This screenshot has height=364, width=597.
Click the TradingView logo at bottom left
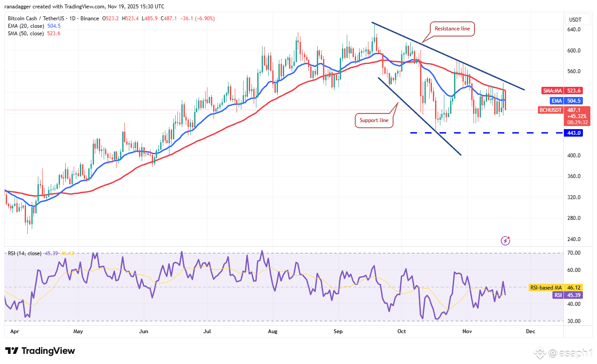point(40,351)
